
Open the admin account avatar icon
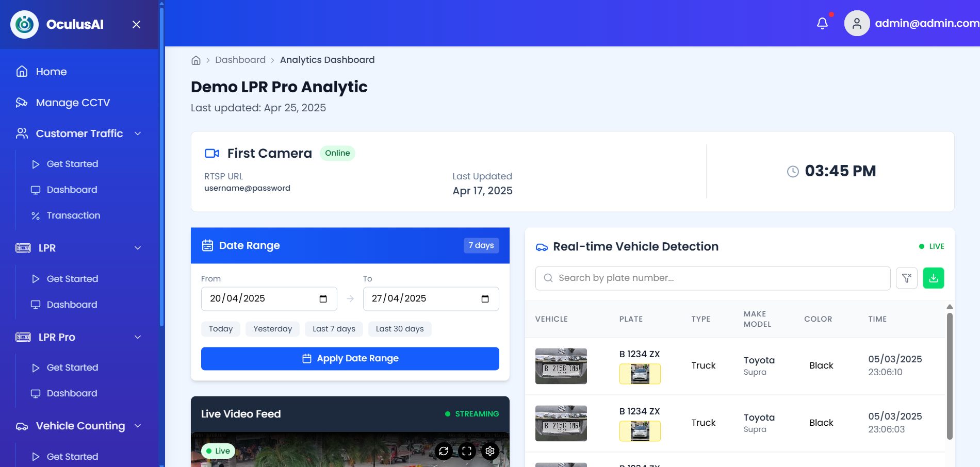pos(857,23)
